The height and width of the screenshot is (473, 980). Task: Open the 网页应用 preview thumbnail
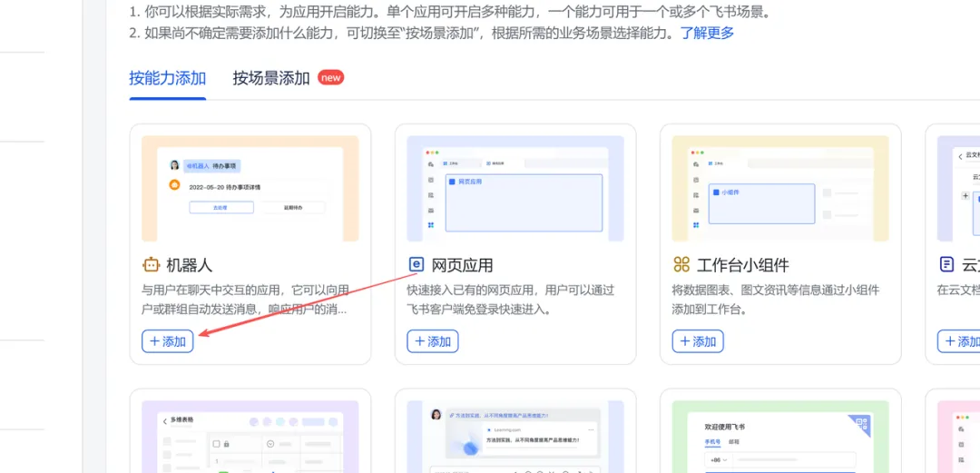515,188
